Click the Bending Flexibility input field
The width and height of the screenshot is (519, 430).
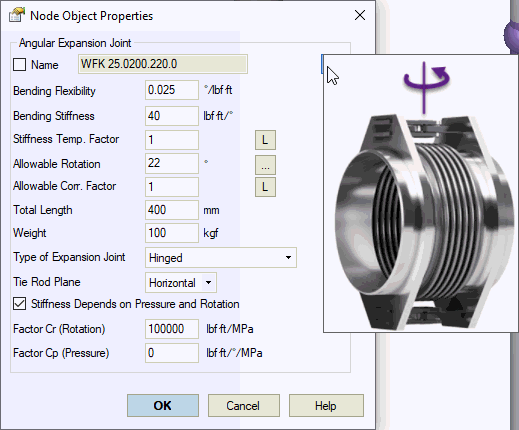tap(172, 90)
